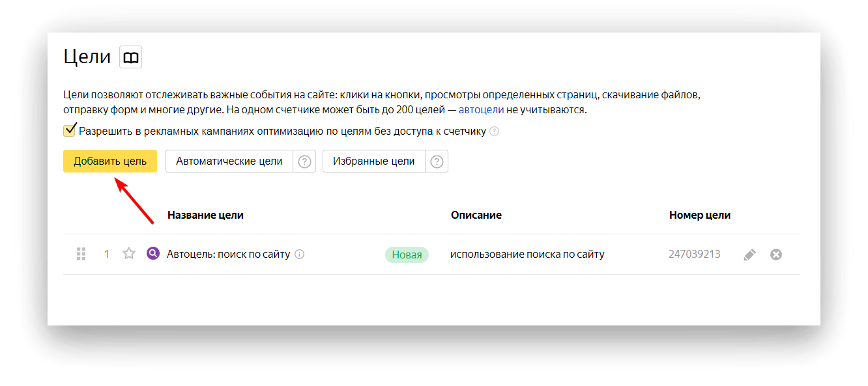Viewport: 868px width, 386px height.
Task: Delete the goal with the cross icon
Action: click(x=776, y=255)
